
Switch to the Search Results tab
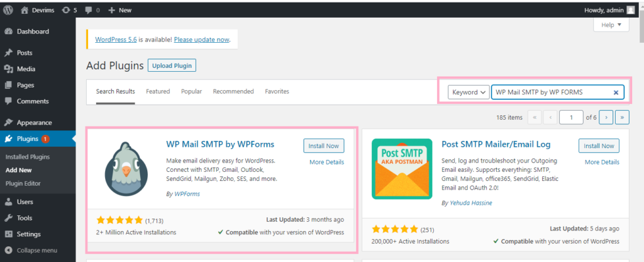(x=116, y=92)
